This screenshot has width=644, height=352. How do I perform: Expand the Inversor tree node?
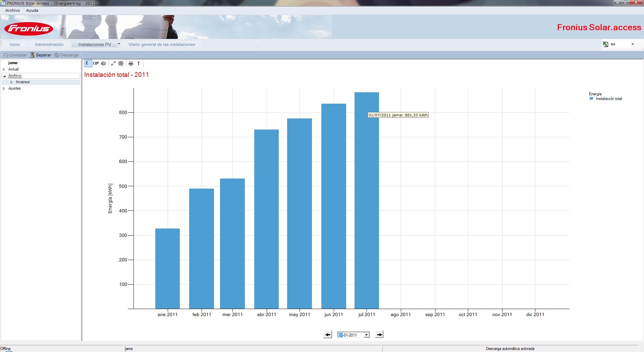tap(11, 82)
